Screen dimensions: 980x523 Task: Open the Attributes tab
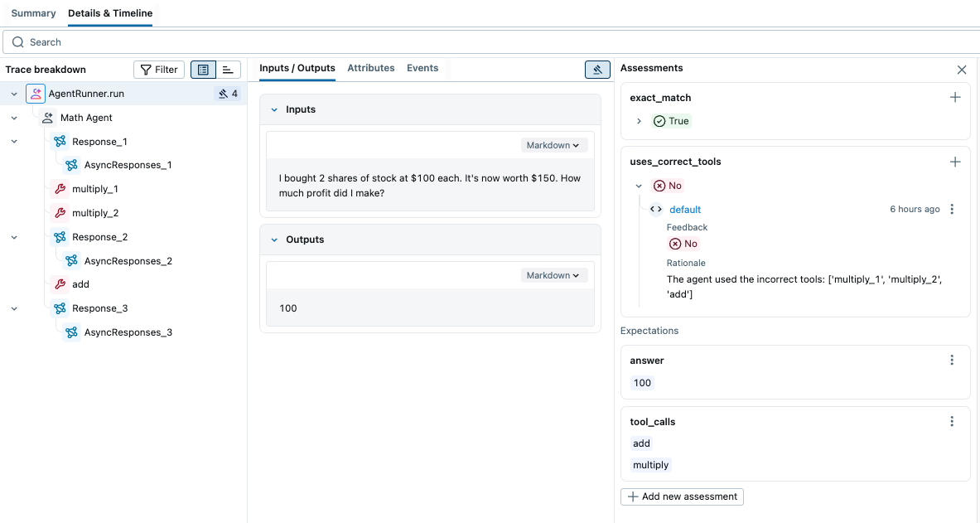point(370,68)
